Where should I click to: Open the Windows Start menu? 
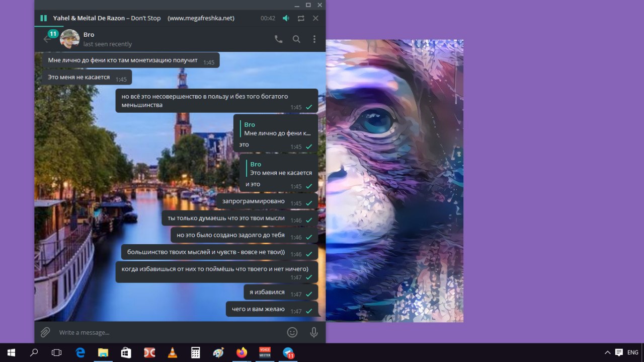coord(11,352)
